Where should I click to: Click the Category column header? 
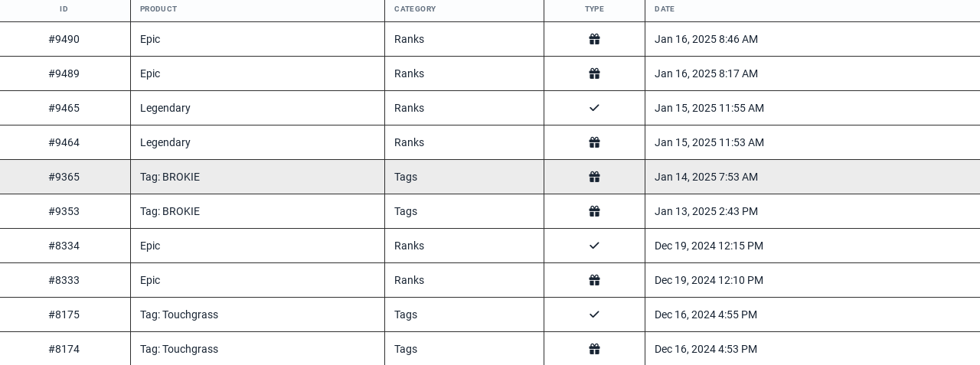tap(415, 9)
